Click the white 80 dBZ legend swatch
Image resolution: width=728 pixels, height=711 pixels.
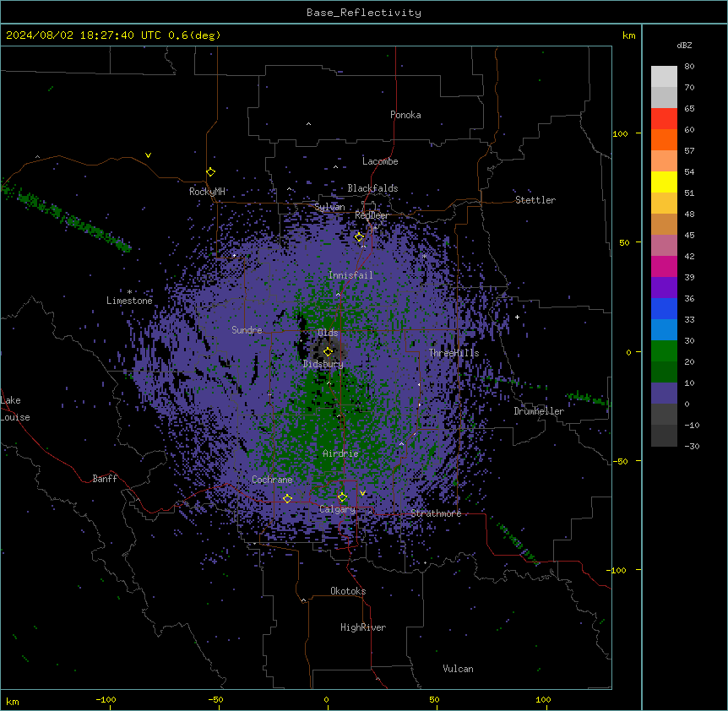[664, 77]
